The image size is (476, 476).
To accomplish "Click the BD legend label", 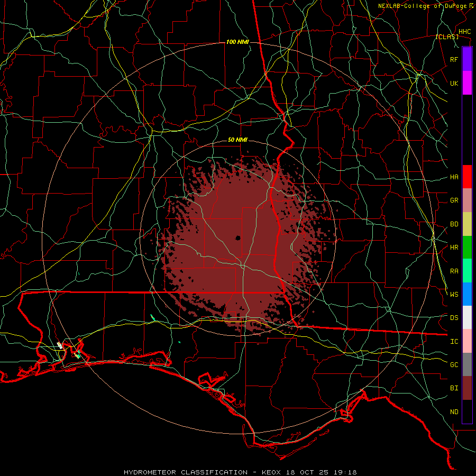I will pos(454,224).
